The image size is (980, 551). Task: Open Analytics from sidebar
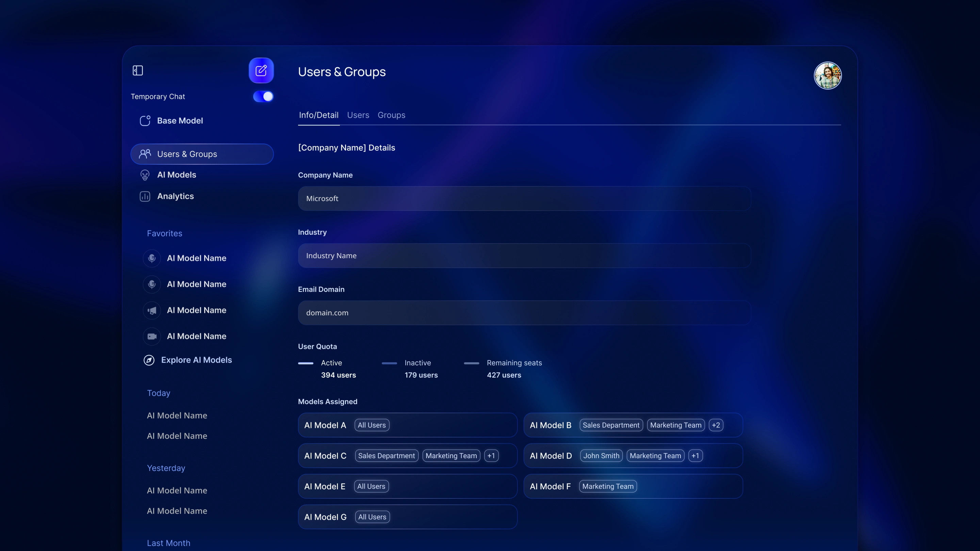point(175,196)
